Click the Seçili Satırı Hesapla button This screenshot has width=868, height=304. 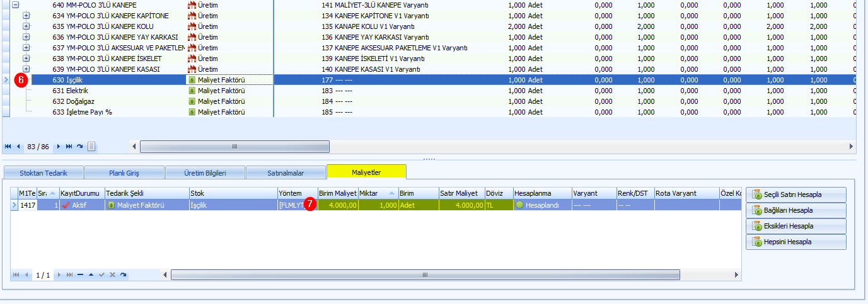pos(796,194)
